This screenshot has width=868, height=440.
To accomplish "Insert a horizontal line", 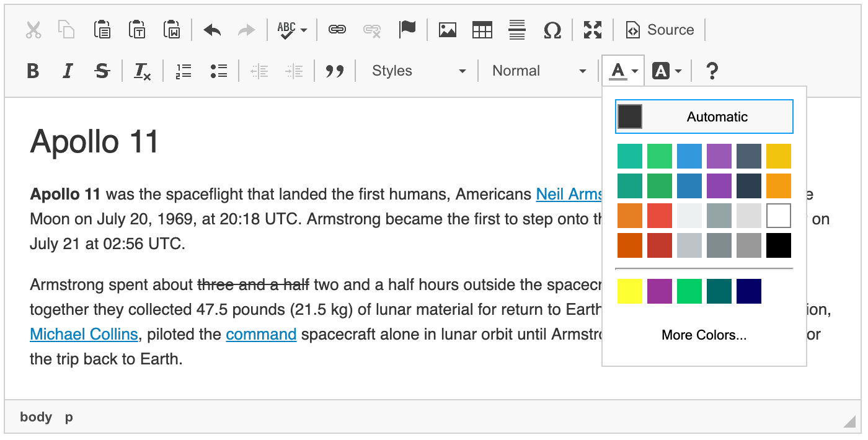I will click(517, 30).
